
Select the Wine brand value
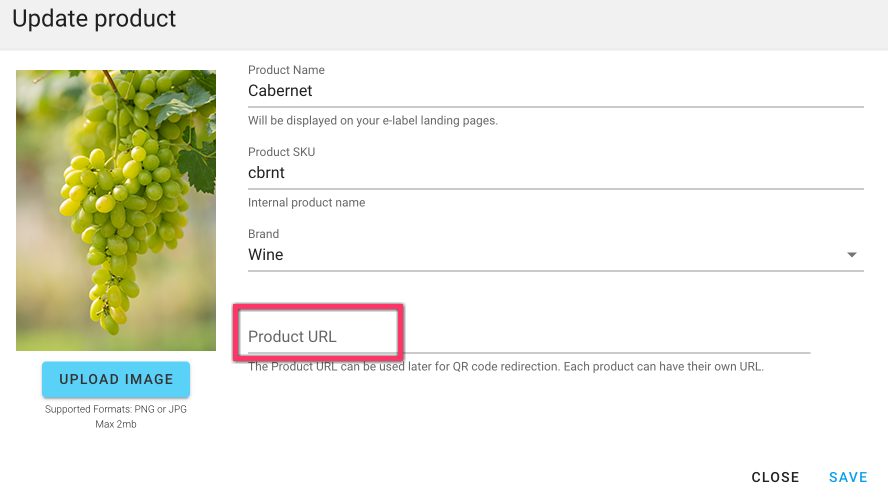(x=266, y=255)
